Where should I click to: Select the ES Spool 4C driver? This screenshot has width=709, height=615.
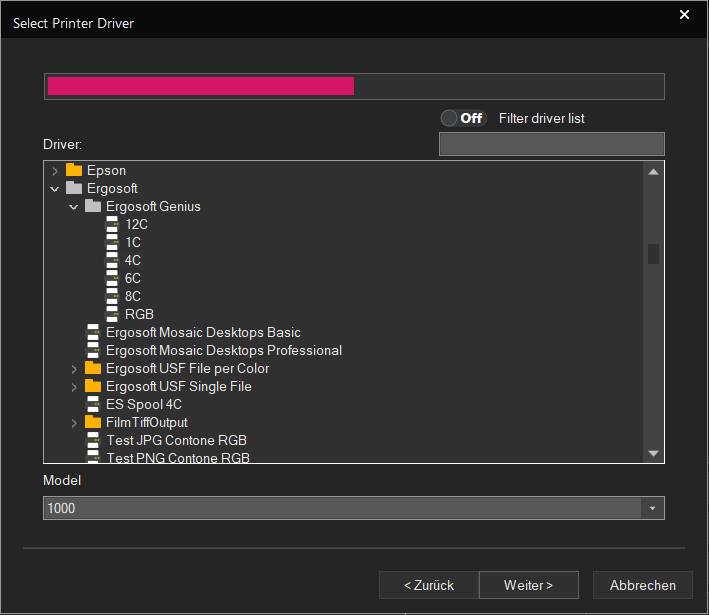(x=144, y=404)
